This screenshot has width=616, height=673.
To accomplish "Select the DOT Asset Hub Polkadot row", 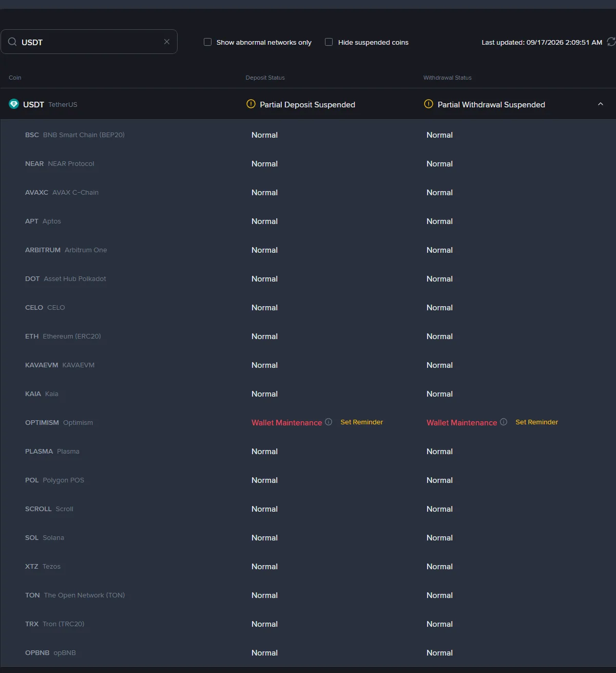I will click(x=308, y=278).
